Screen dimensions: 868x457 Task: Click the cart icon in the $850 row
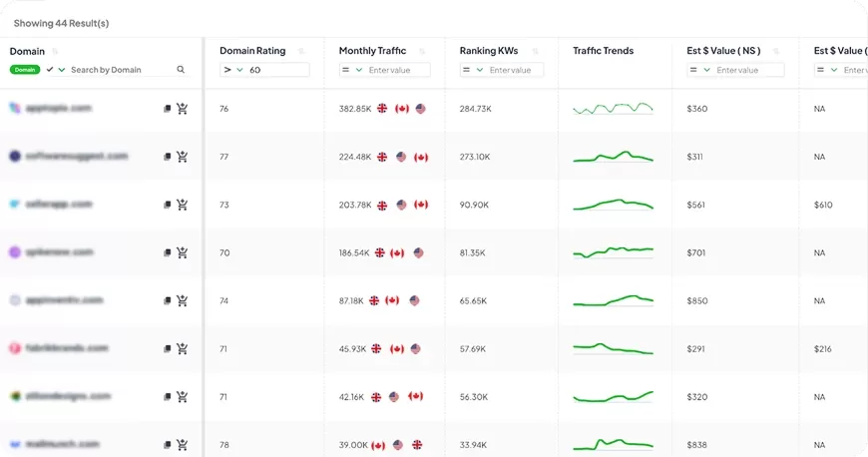pos(183,300)
